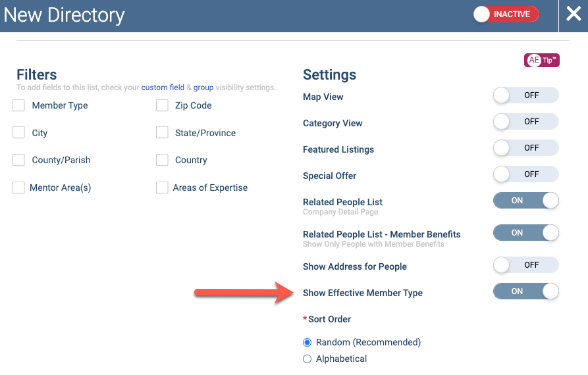Check the Areas of Expertise filter
This screenshot has width=588, height=375.
pos(162,187)
